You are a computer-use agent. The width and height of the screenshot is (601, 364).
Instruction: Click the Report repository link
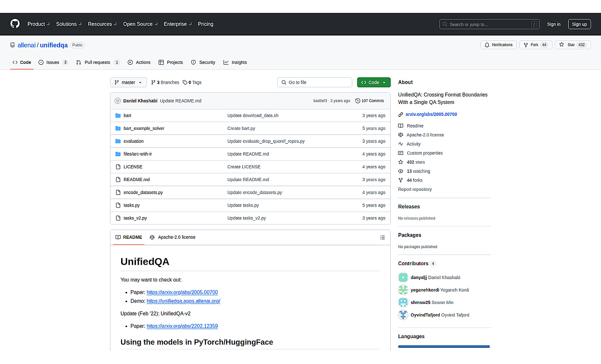[415, 189]
